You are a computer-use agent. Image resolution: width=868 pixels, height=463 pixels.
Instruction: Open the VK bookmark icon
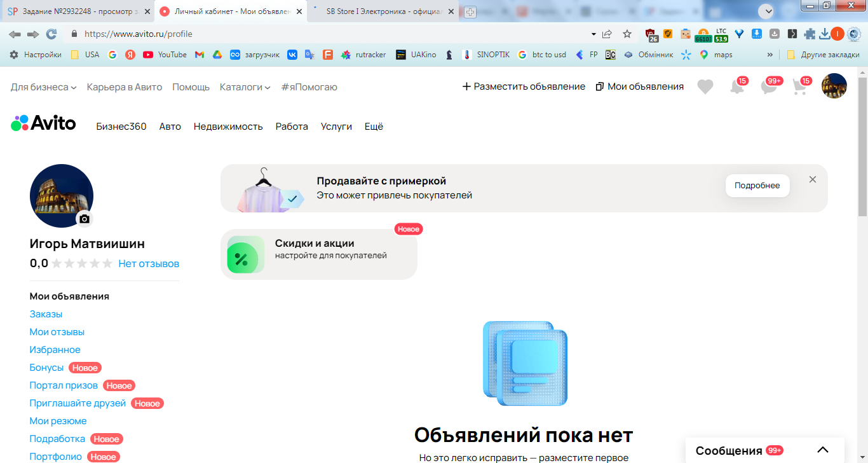[292, 55]
